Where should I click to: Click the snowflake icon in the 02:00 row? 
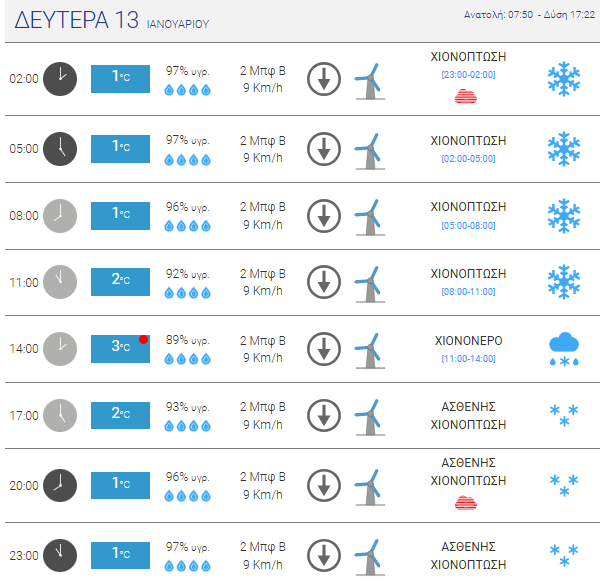point(564,79)
